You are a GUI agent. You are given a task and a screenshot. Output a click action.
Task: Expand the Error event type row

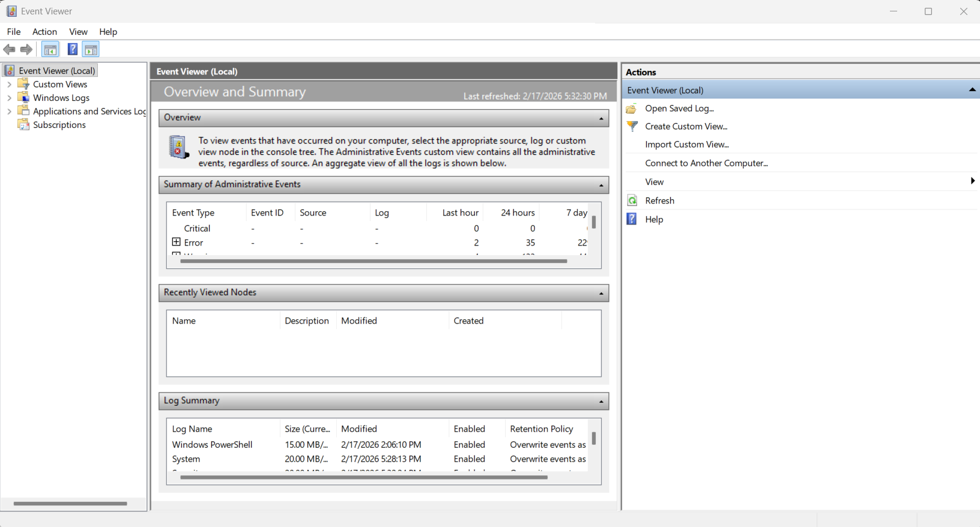[176, 242]
